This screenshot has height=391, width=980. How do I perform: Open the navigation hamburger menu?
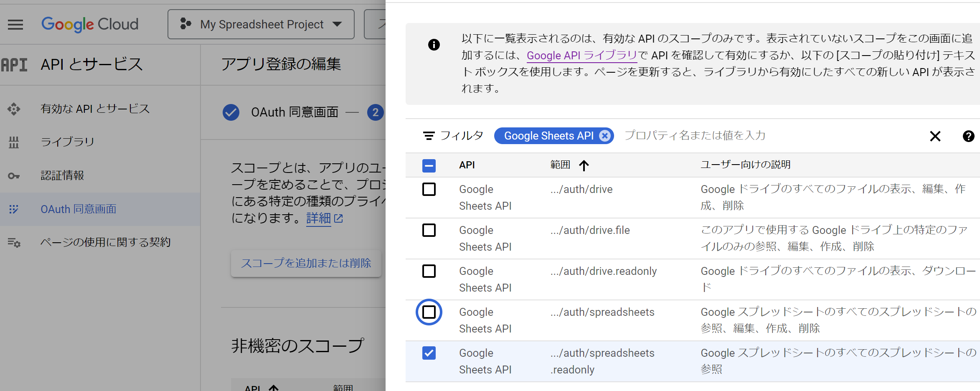tap(15, 24)
